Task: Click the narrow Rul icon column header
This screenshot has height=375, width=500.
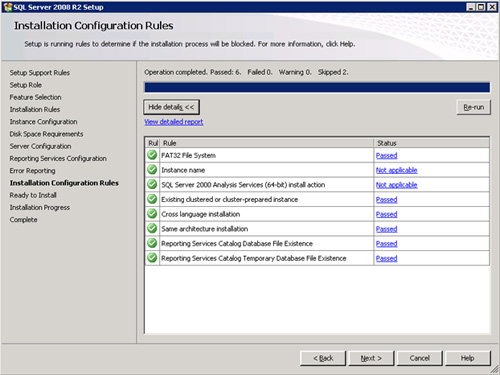Action: tap(153, 143)
